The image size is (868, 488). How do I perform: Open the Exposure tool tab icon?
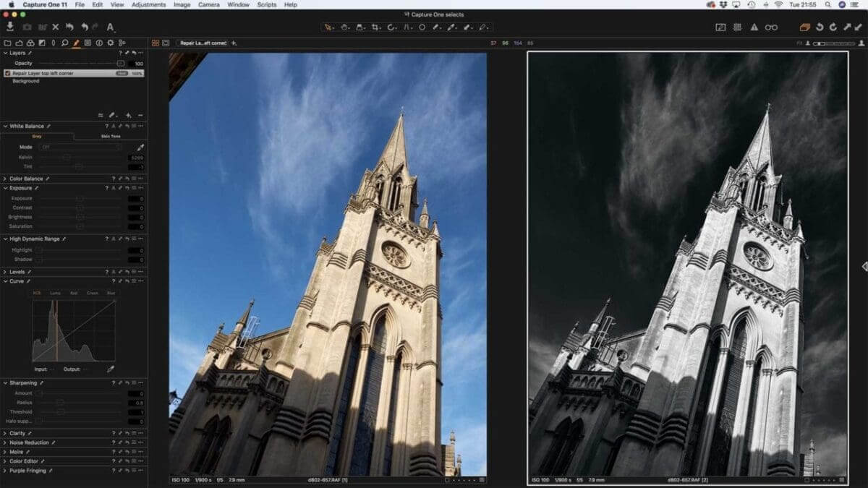(41, 43)
